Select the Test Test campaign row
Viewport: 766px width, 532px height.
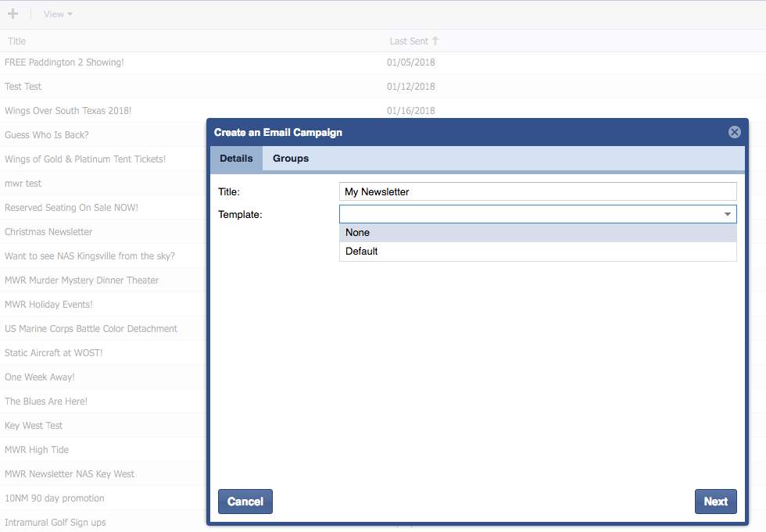(x=23, y=87)
